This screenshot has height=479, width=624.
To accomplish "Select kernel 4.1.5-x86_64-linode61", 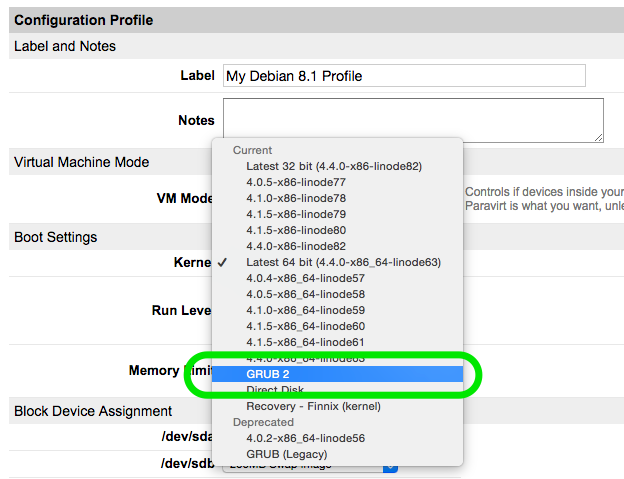I will (305, 342).
